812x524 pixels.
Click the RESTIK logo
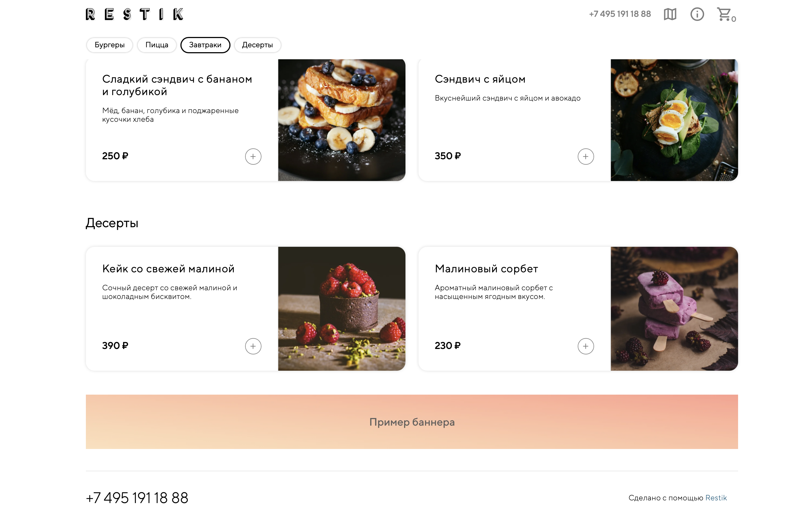point(134,14)
